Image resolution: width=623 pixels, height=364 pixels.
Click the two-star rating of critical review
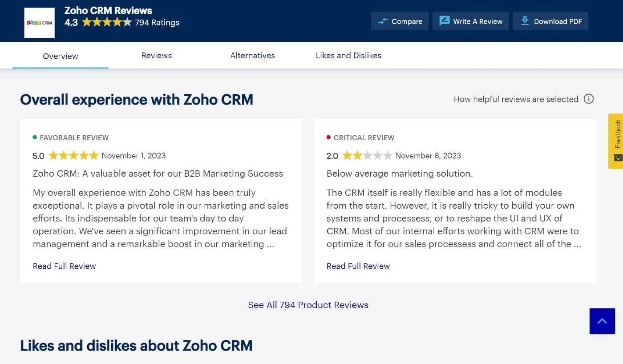367,156
